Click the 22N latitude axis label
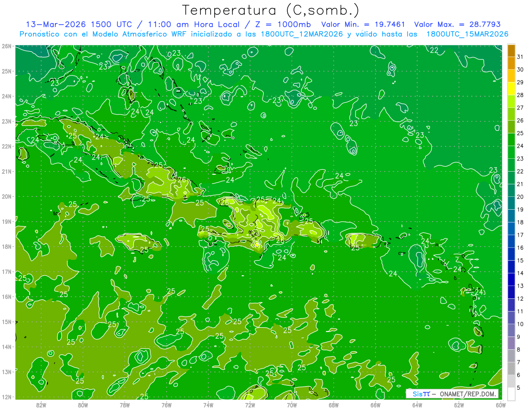Viewport: 532px width, 411px height. tap(6, 146)
